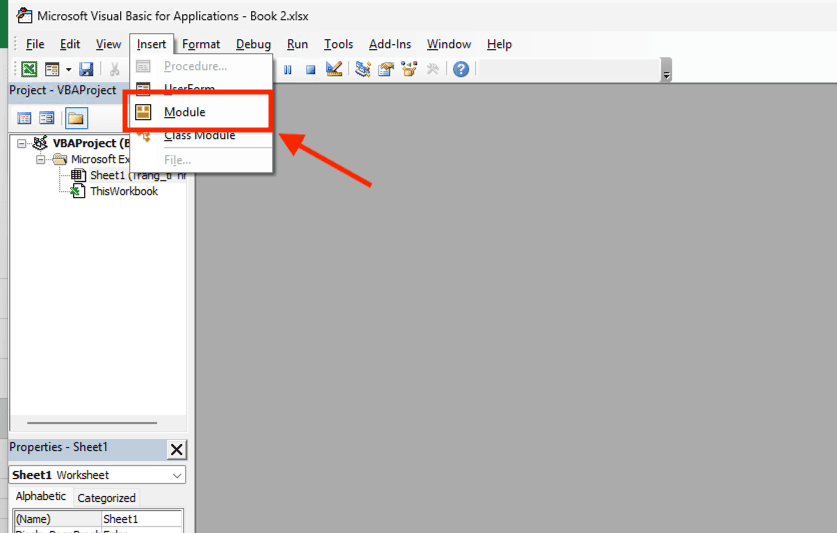This screenshot has width=837, height=533.
Task: Select the VBAProject root in the tree
Action: [91, 143]
